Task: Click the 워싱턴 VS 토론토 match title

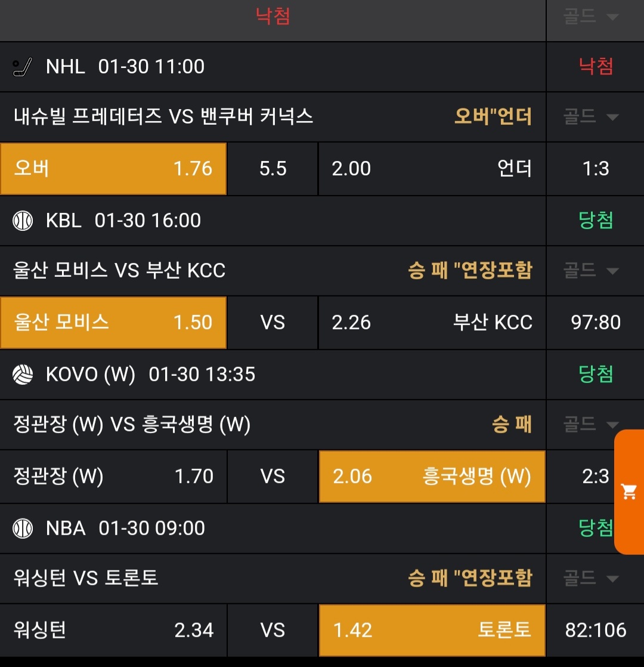Action: point(86,578)
